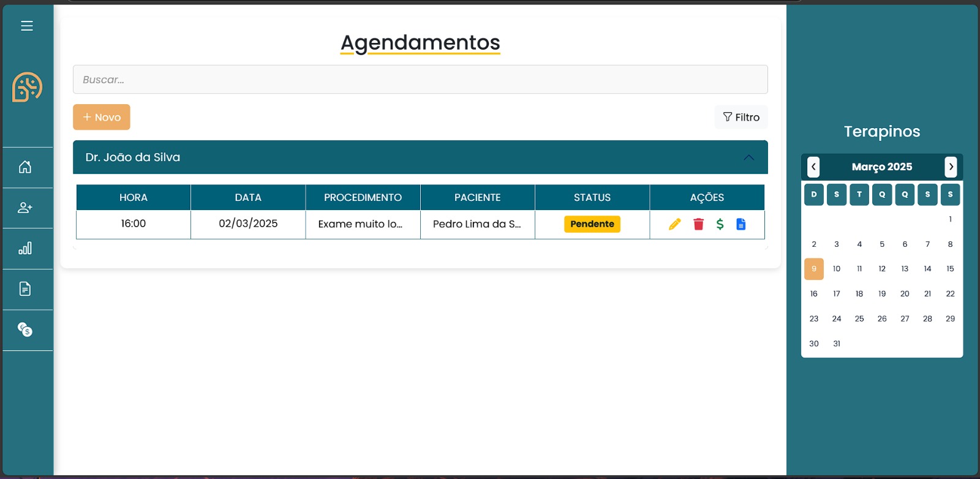Click the 02/03/2025 date cell
The width and height of the screenshot is (980, 479).
(248, 224)
